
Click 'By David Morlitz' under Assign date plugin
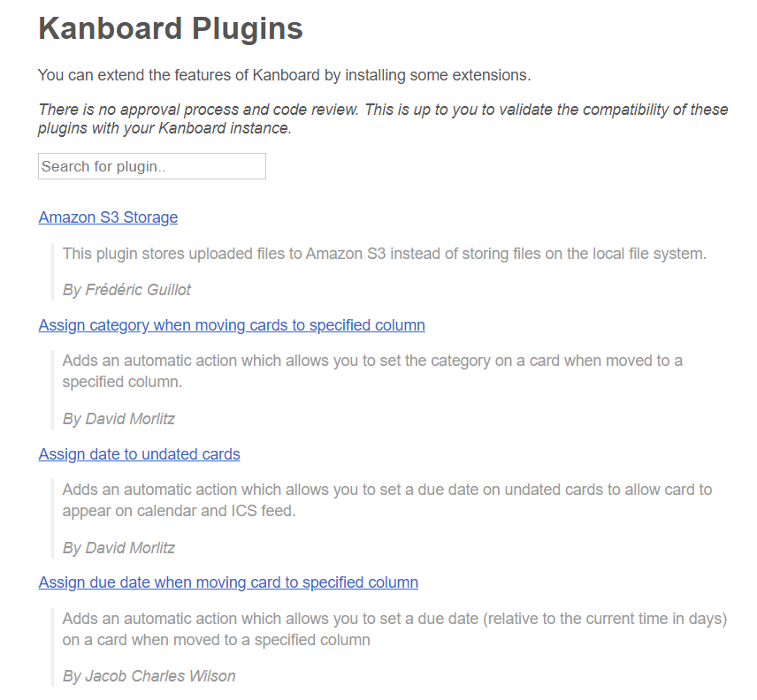tap(119, 548)
